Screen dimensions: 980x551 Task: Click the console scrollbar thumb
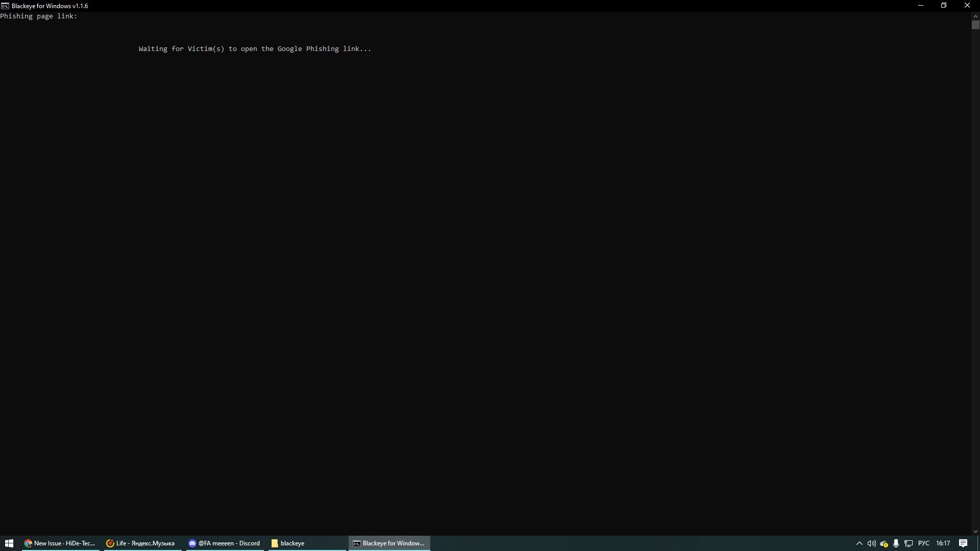[975, 25]
